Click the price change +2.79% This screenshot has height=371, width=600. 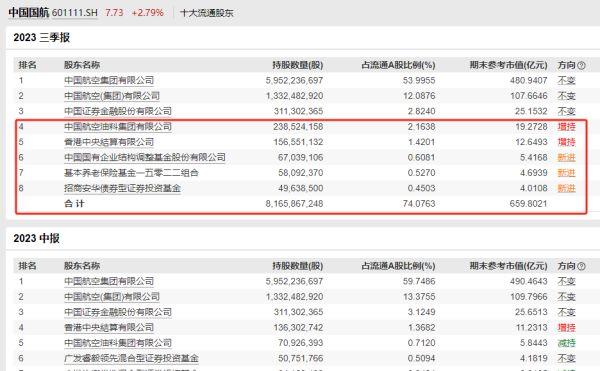(148, 13)
